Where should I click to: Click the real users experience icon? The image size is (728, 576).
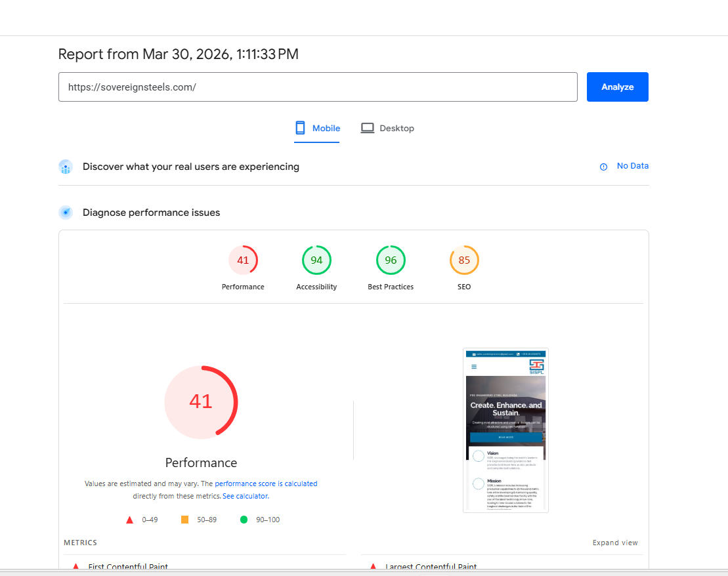66,167
